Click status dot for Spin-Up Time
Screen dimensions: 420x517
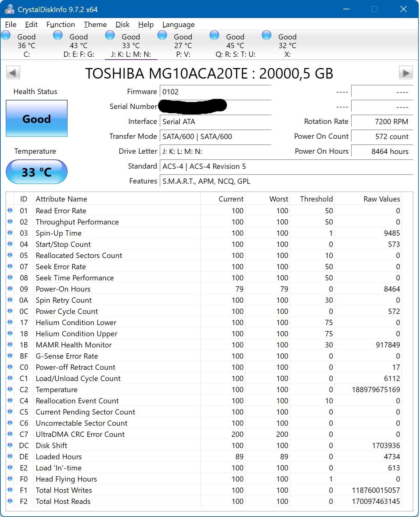pyautogui.click(x=10, y=233)
